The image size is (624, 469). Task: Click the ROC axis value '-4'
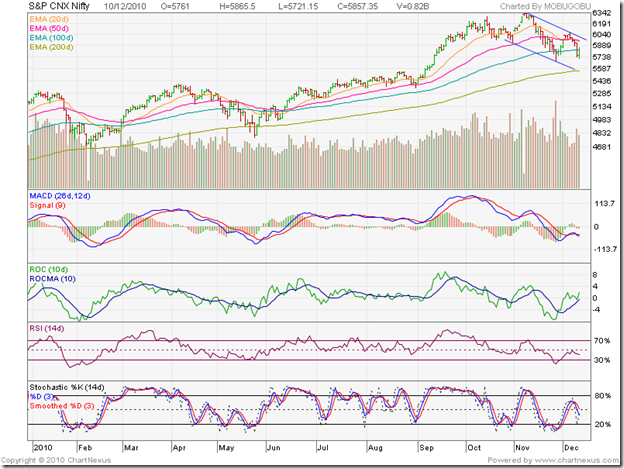pyautogui.click(x=596, y=309)
